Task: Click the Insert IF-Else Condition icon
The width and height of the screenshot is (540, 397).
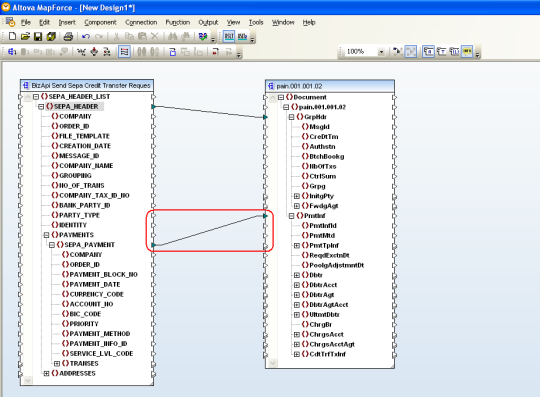Action: point(107,52)
